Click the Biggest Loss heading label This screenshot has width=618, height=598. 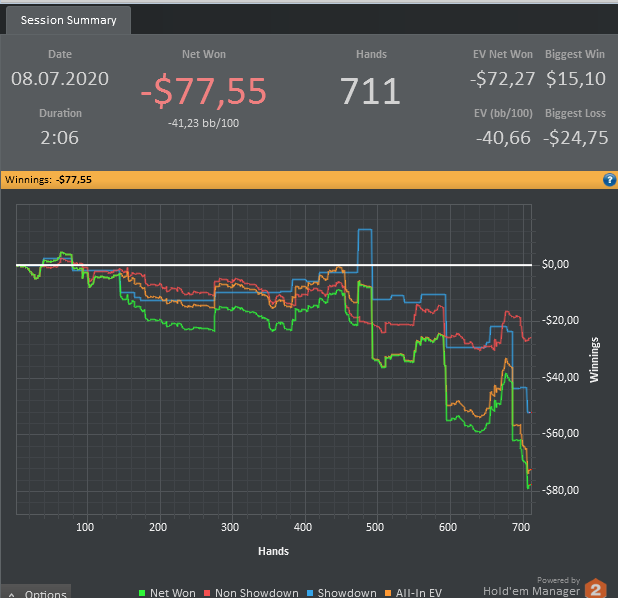click(x=575, y=113)
